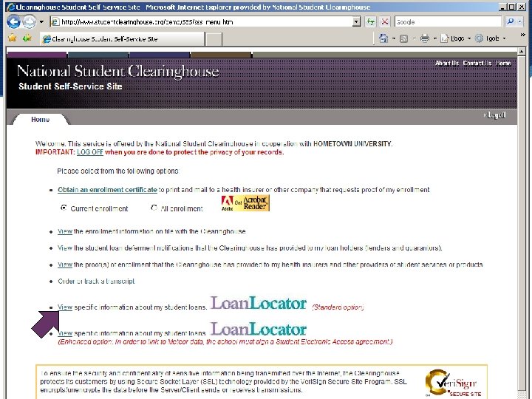532x399 pixels.
Task: Click the Favorites star icon
Action: tap(13, 38)
